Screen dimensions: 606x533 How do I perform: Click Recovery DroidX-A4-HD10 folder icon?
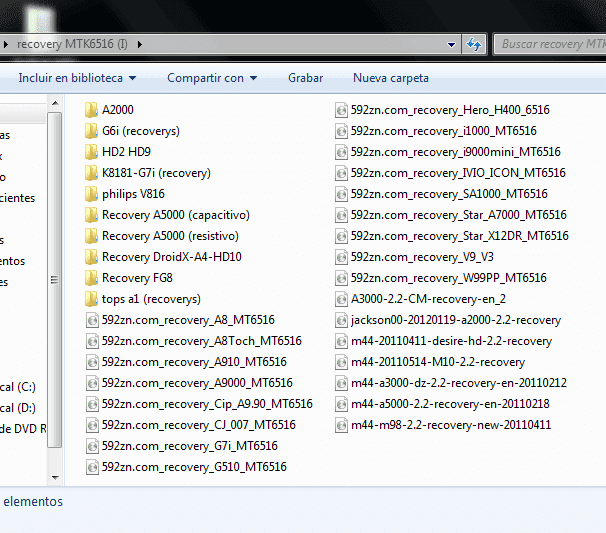(x=91, y=257)
